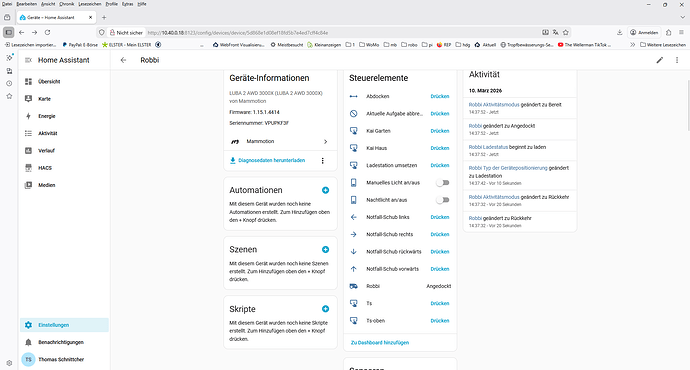Click the Manuelles Licht device icon
The width and height of the screenshot is (690, 370).
click(353, 183)
